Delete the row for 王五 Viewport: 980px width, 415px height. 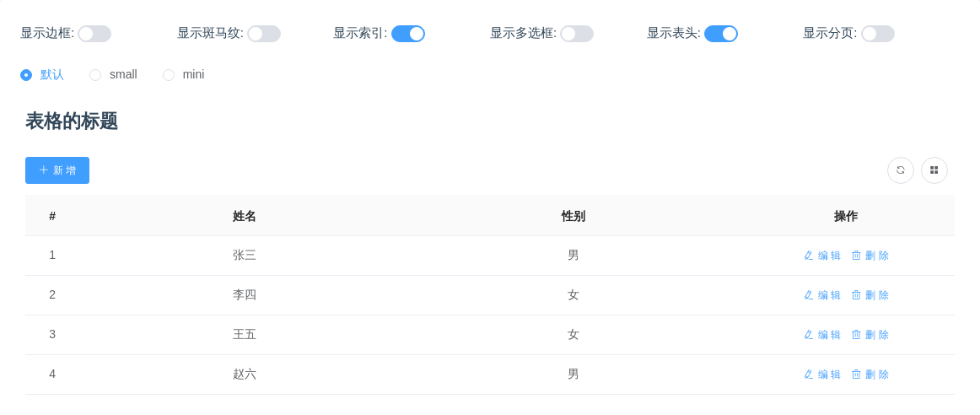coord(870,335)
